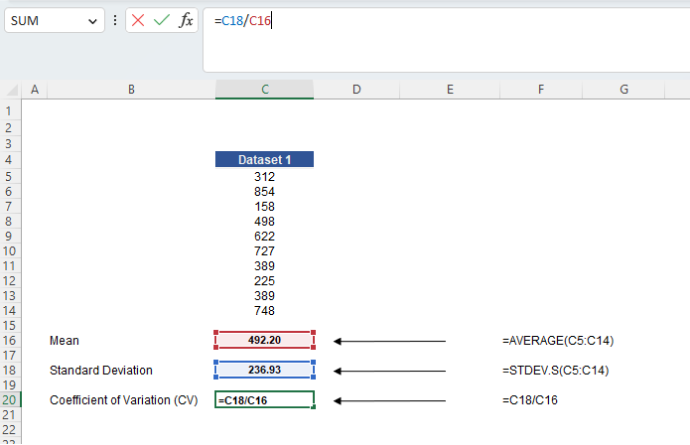Image resolution: width=690 pixels, height=445 pixels.
Task: Select the row 16 header
Action: click(10, 341)
